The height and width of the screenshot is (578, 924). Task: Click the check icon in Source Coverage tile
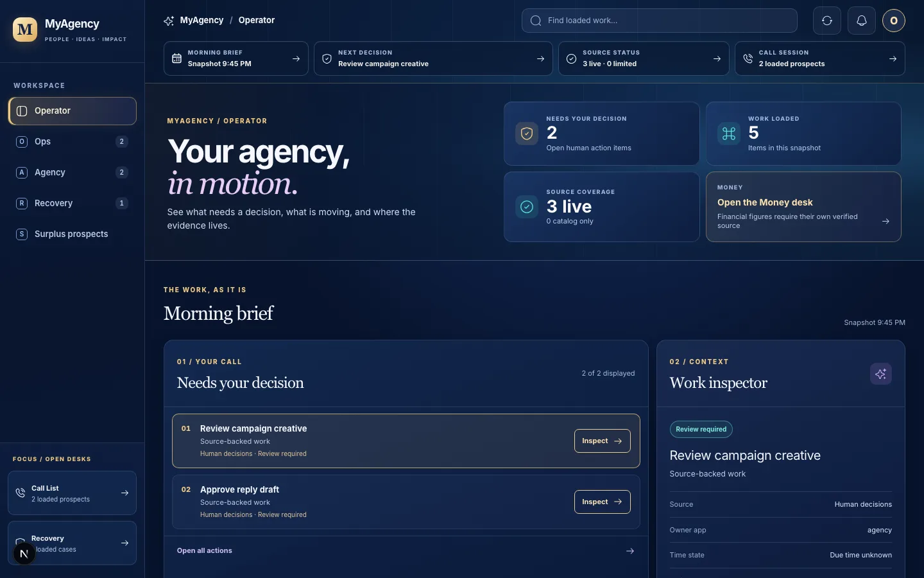click(x=527, y=207)
